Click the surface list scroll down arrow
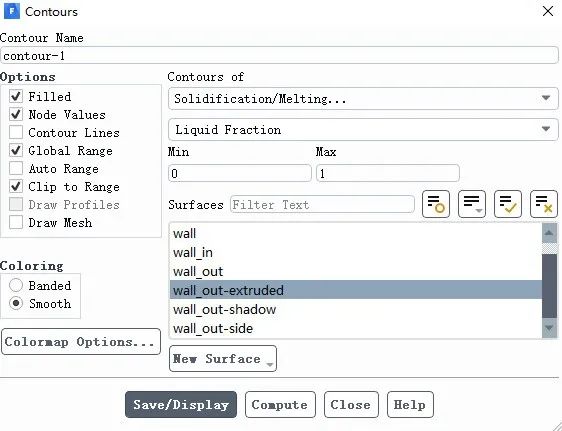 [549, 327]
